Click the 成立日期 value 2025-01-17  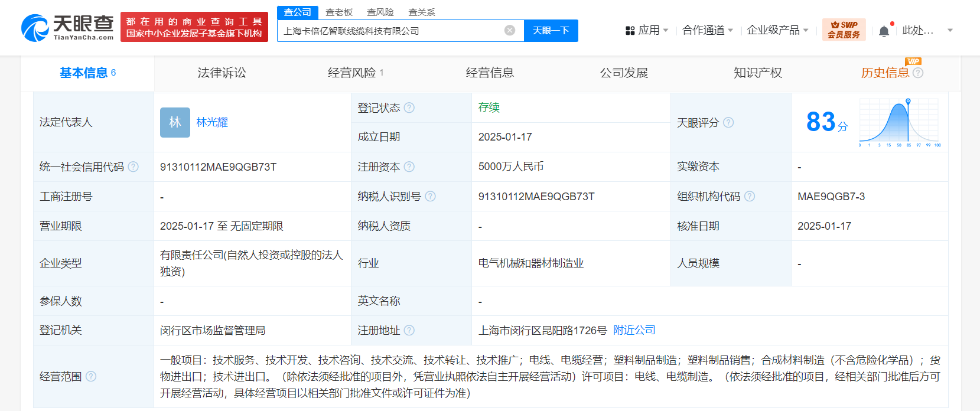(505, 137)
